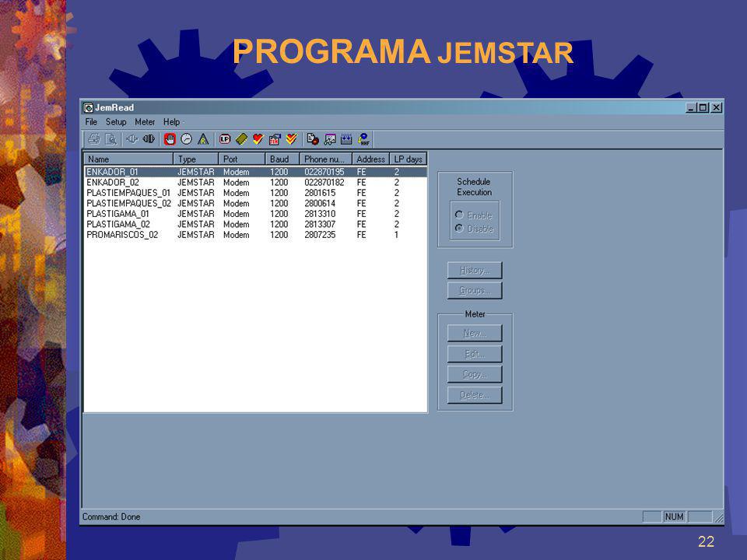Viewport: 747px width, 560px height.
Task: Sort by the Address column header
Action: pos(370,159)
